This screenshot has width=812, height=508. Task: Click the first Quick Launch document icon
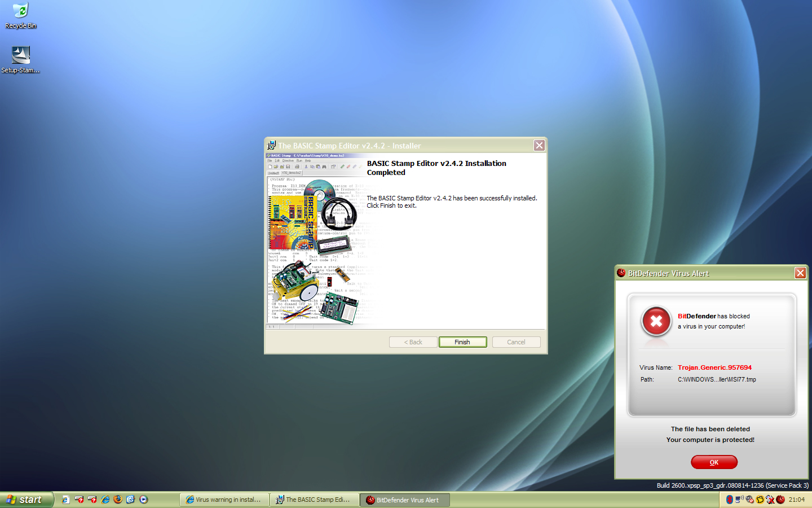(65, 500)
